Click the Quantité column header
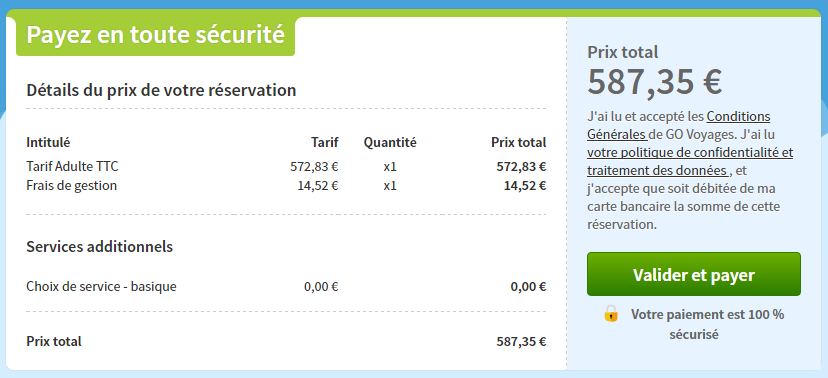Viewport: 828px width, 378px height. pyautogui.click(x=390, y=142)
